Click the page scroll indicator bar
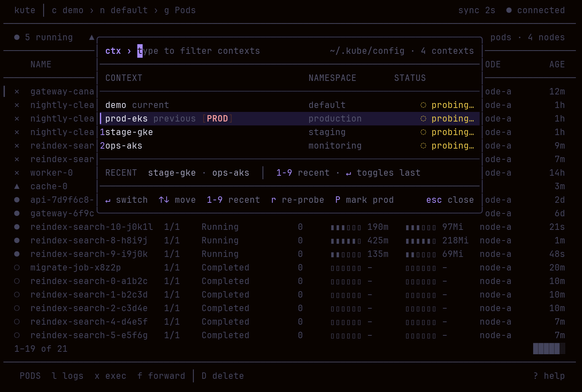The width and height of the screenshot is (582, 392). [549, 349]
